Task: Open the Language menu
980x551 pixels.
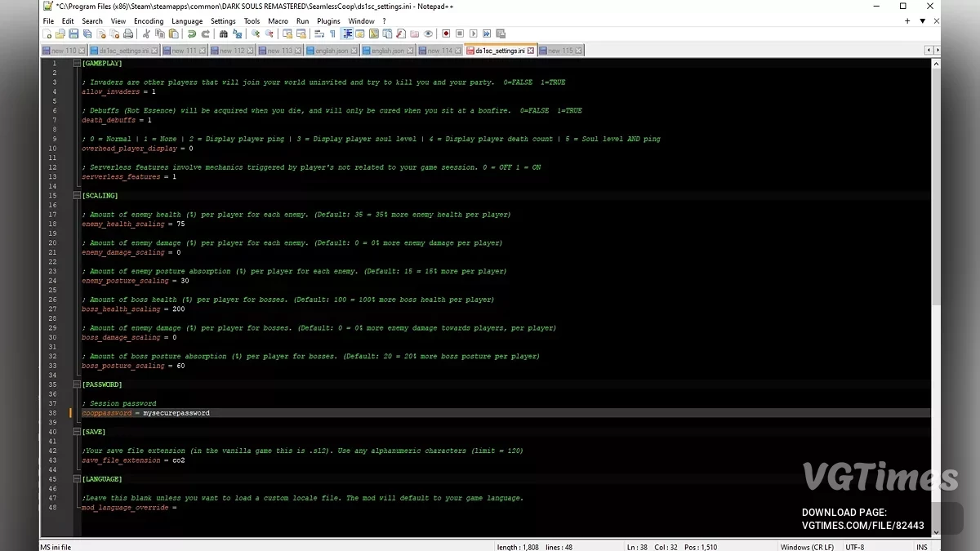Action: [187, 21]
